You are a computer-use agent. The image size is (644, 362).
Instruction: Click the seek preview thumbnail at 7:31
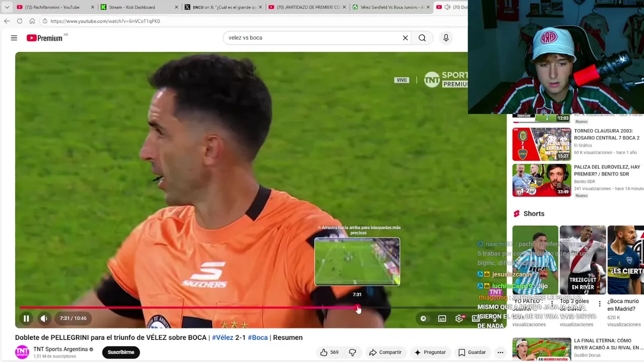(x=357, y=261)
